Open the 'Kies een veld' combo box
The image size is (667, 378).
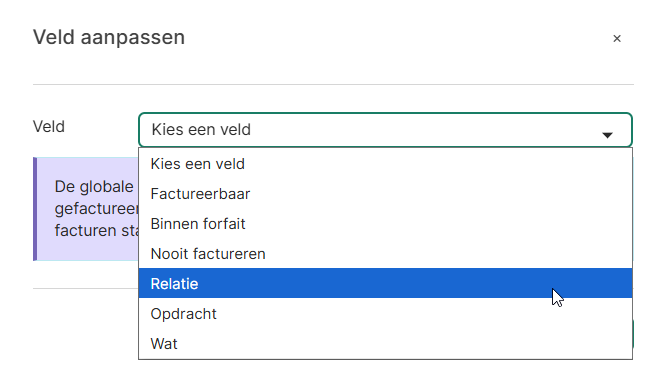[x=385, y=130]
